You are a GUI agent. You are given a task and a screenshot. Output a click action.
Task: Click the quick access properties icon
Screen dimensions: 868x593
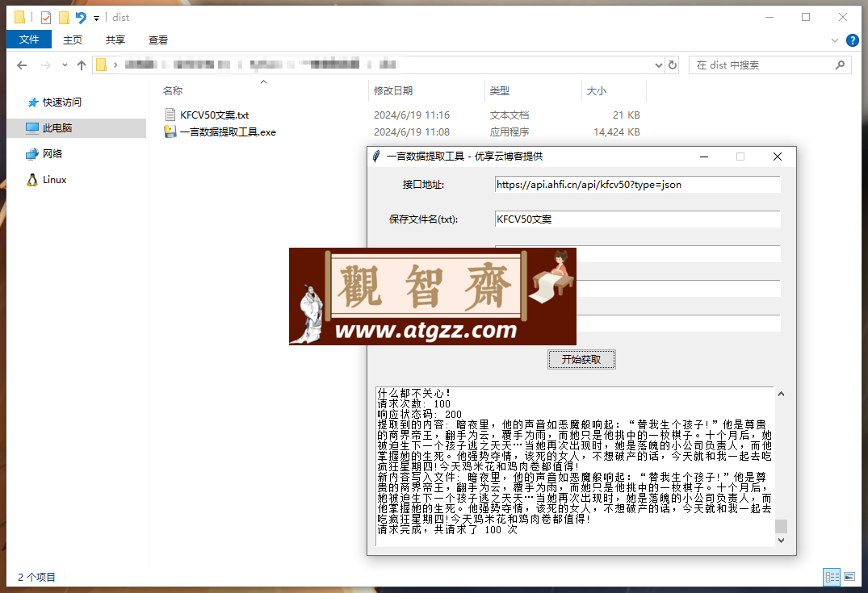point(46,18)
